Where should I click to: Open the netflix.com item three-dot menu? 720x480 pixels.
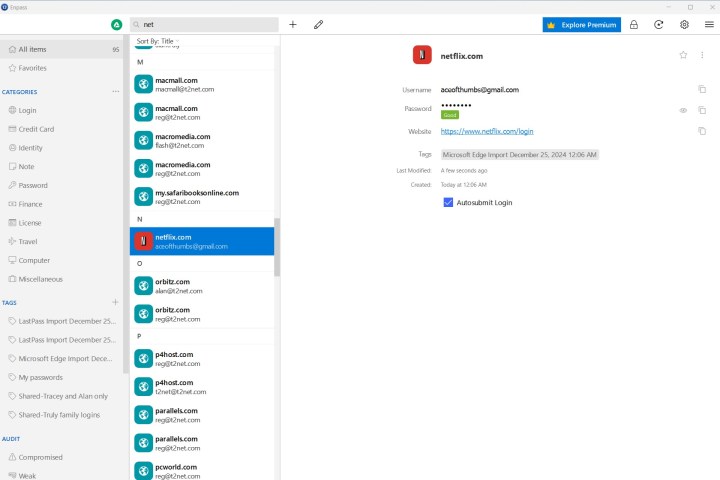[702, 55]
